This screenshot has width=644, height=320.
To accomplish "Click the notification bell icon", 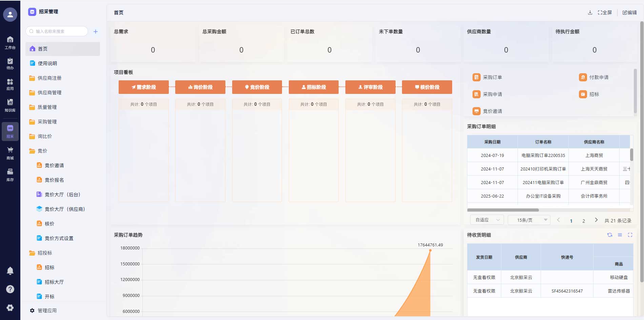I will (x=10, y=271).
